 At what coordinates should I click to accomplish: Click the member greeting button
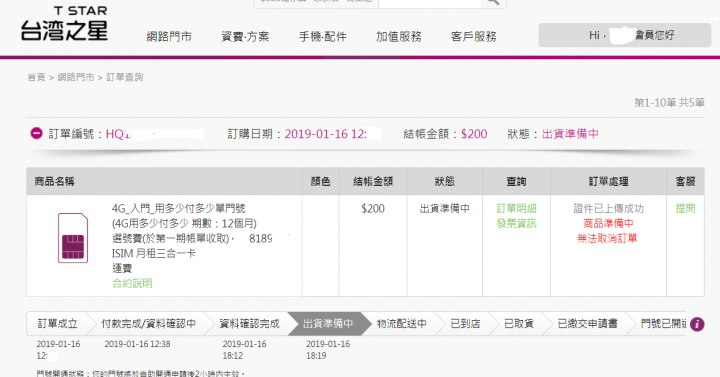click(x=624, y=35)
